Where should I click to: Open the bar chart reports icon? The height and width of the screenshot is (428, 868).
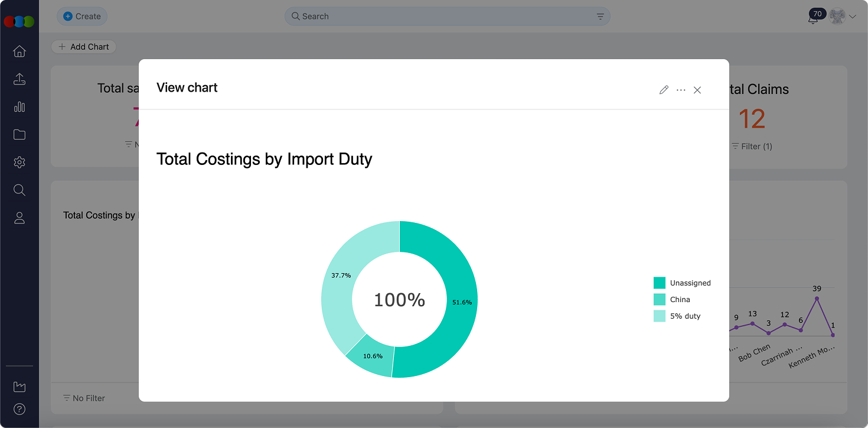point(19,107)
